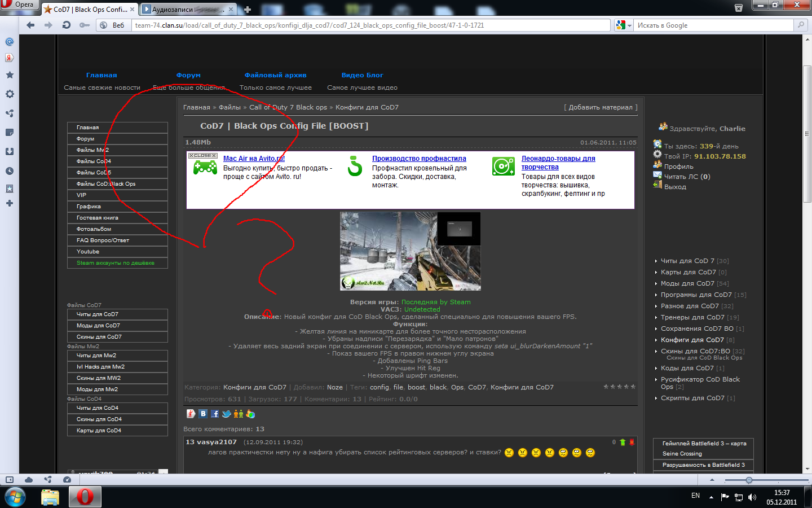The image size is (812, 508).
Task: Open the game screenshot thumbnail
Action: 411,251
